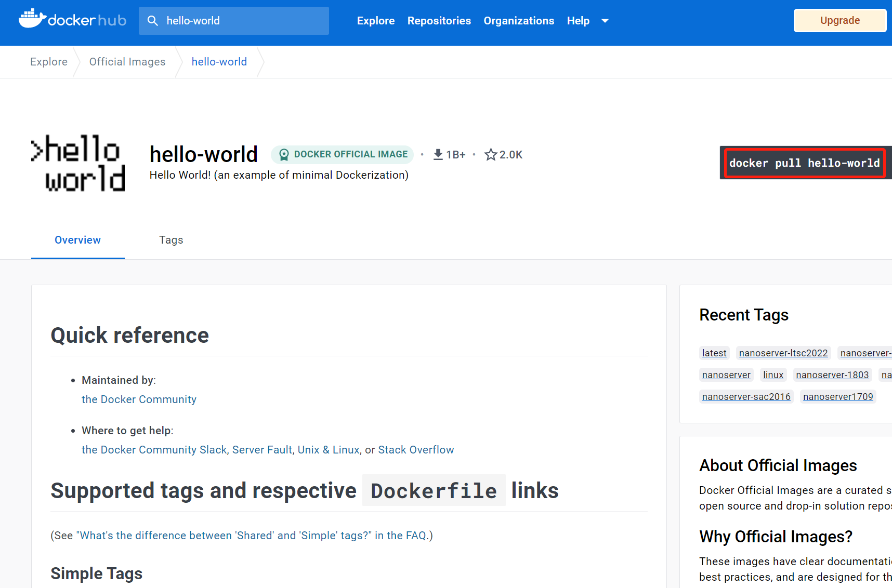Image resolution: width=892 pixels, height=588 pixels.
Task: Star the hello-world repository via star icon
Action: [x=490, y=154]
